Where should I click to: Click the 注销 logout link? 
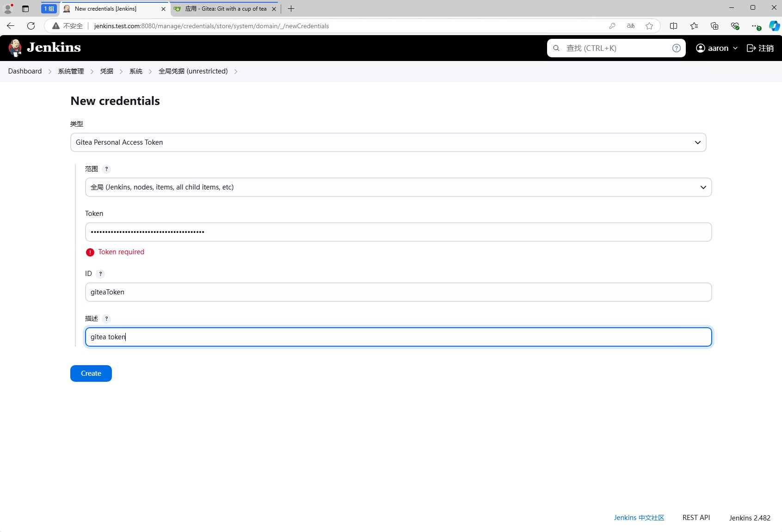click(x=760, y=48)
